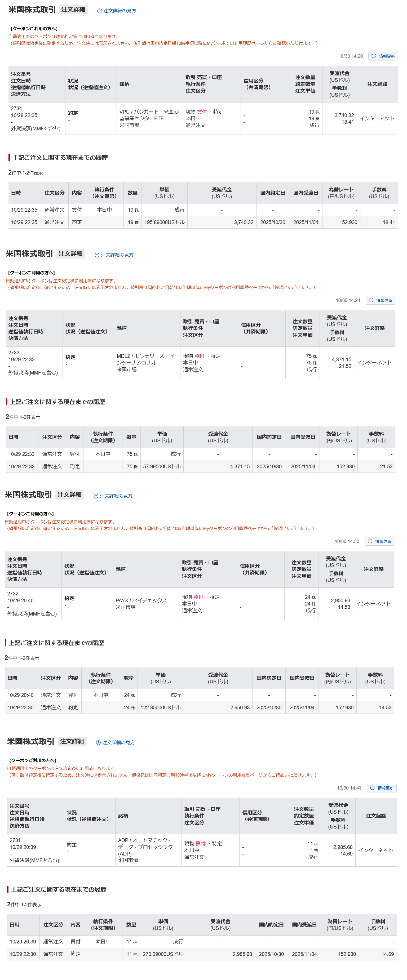The height and width of the screenshot is (980, 407).
Task: Select the VPU バンガード ETF stock name
Action: (148, 115)
